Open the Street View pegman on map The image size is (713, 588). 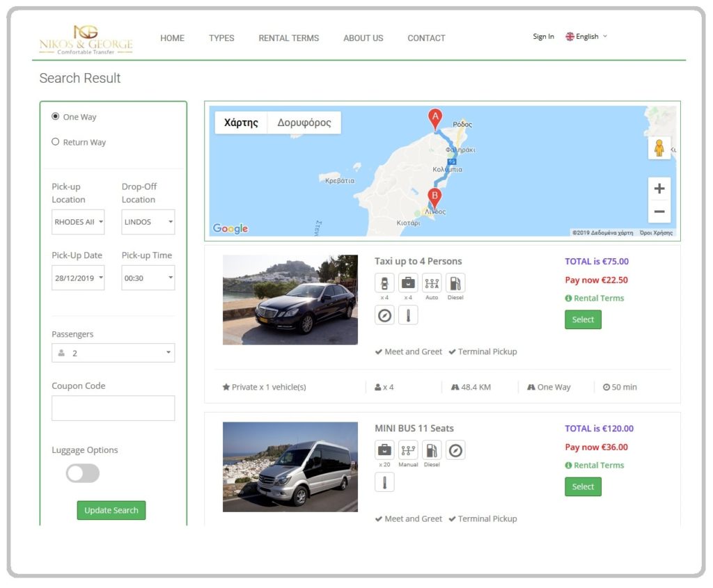[x=659, y=148]
